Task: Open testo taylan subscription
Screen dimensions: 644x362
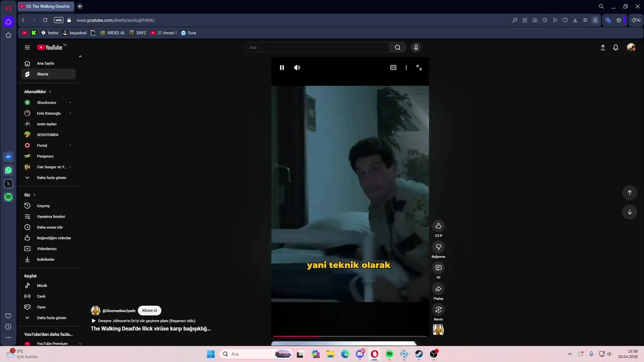Action: [x=48, y=124]
